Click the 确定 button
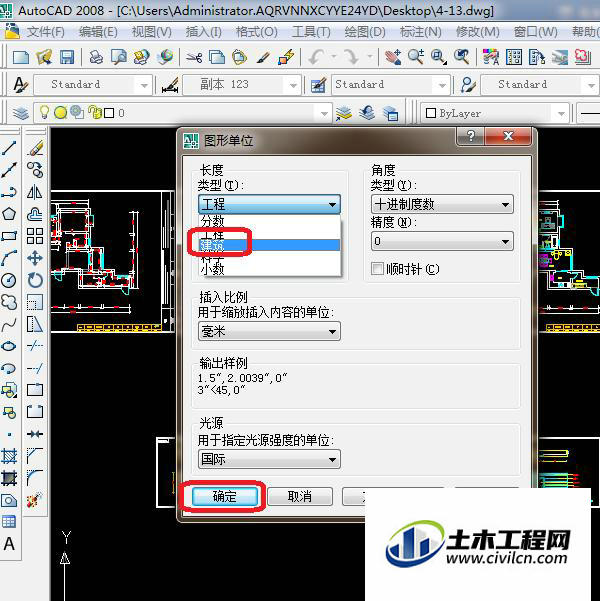Viewport: 600px width, 601px height. [225, 497]
